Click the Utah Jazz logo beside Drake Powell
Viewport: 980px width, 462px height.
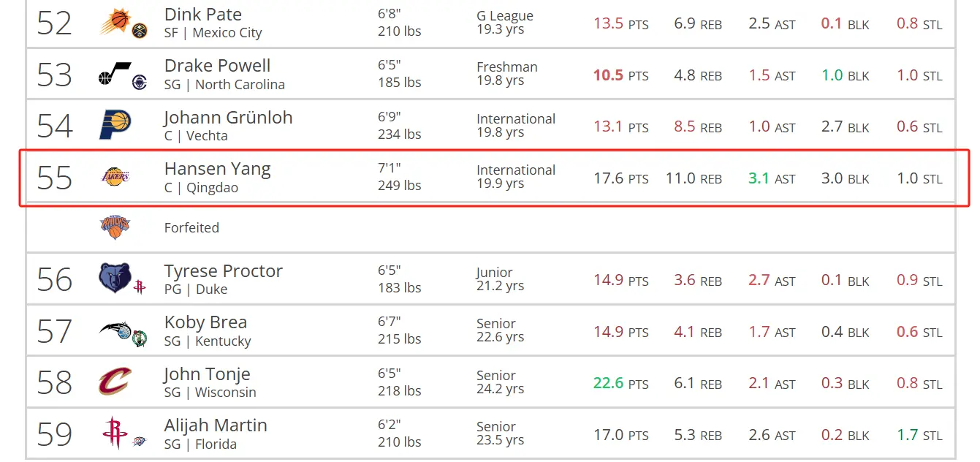tap(115, 74)
